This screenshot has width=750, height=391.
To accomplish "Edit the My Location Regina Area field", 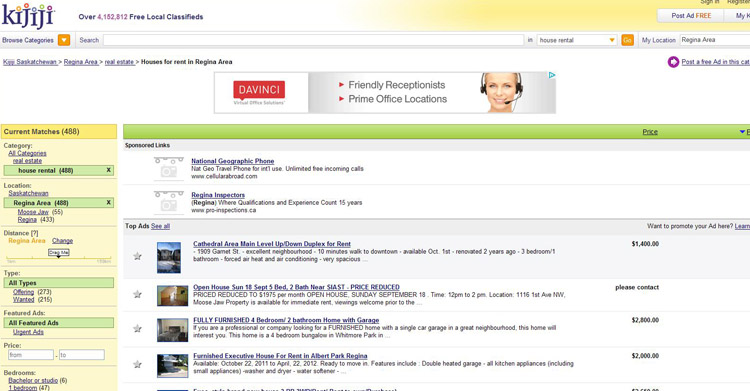I will (715, 40).
